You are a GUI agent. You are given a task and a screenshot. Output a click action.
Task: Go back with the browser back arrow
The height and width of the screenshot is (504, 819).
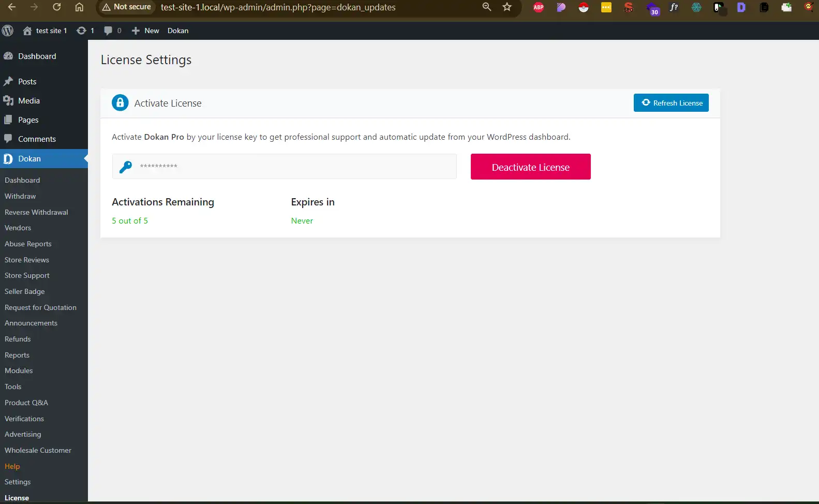pos(11,7)
